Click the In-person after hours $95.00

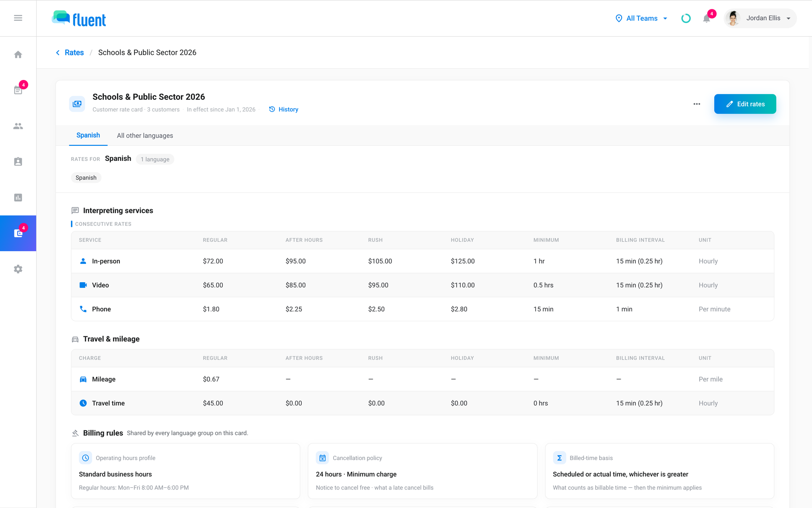coord(295,261)
